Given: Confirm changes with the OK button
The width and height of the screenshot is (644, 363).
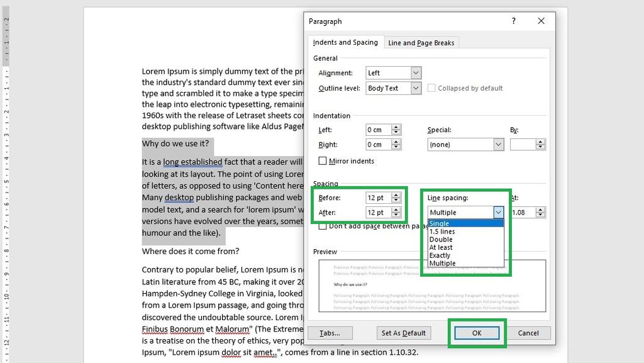Looking at the screenshot, I should pos(477,333).
